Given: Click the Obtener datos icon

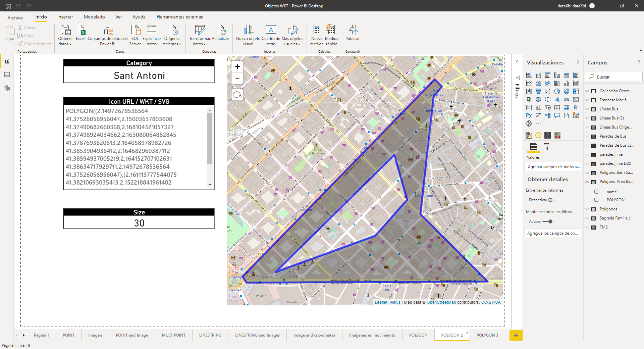Looking at the screenshot, I should point(65,31).
